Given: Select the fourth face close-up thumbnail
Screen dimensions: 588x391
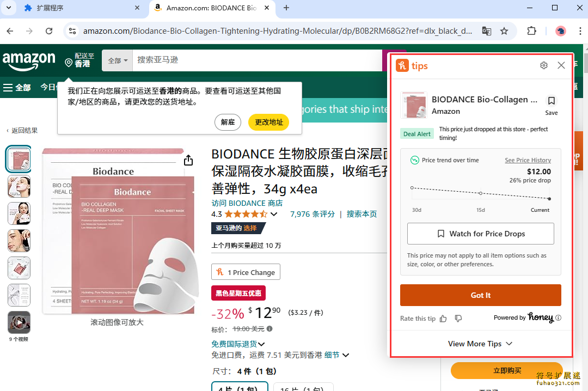Looking at the screenshot, I should click(19, 241).
